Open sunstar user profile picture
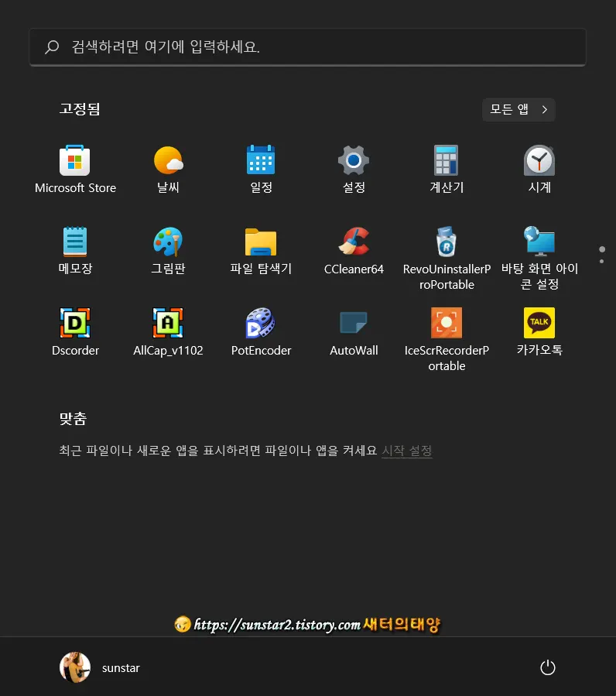616x696 pixels. coord(75,667)
